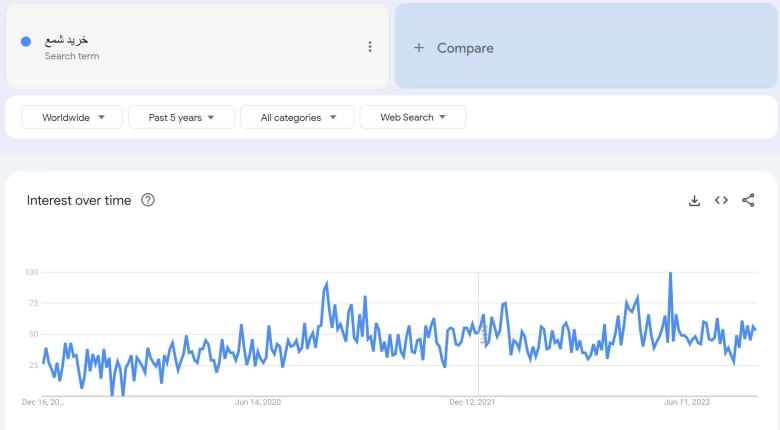The width and height of the screenshot is (780, 430).
Task: Expand the All categories dropdown
Action: tap(297, 117)
